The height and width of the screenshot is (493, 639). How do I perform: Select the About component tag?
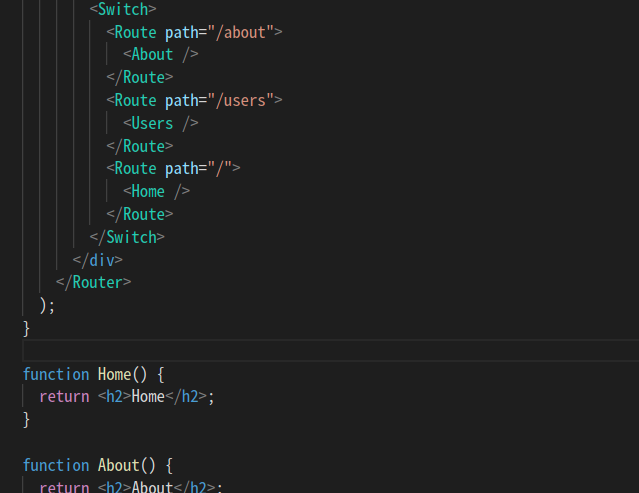click(161, 55)
